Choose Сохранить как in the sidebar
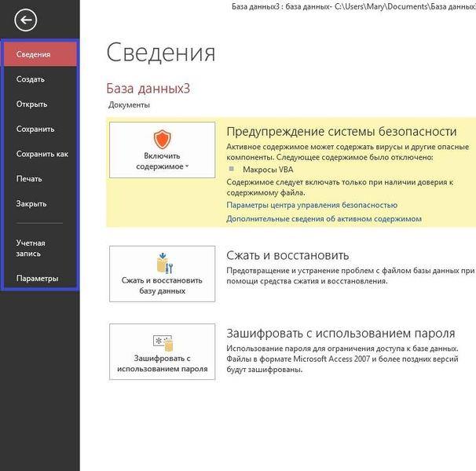The image size is (476, 471). coord(42,154)
